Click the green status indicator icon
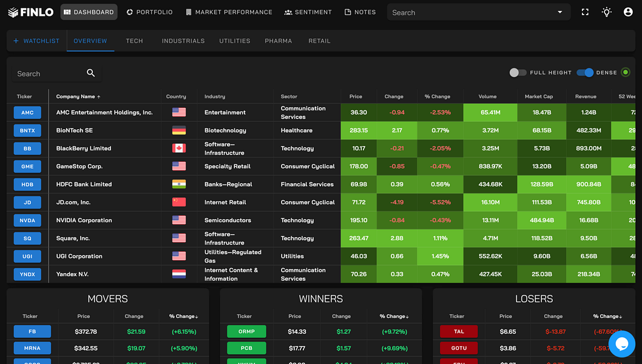The width and height of the screenshot is (642, 364). click(x=625, y=72)
